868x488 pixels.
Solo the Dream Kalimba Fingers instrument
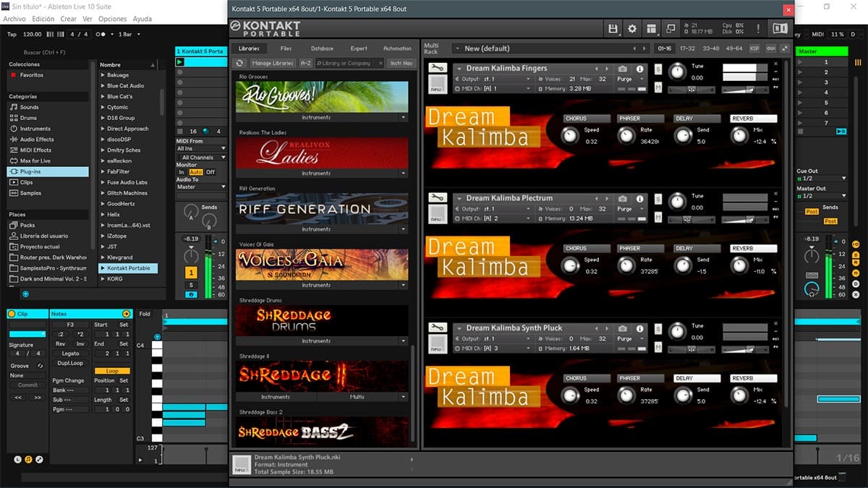click(x=658, y=69)
